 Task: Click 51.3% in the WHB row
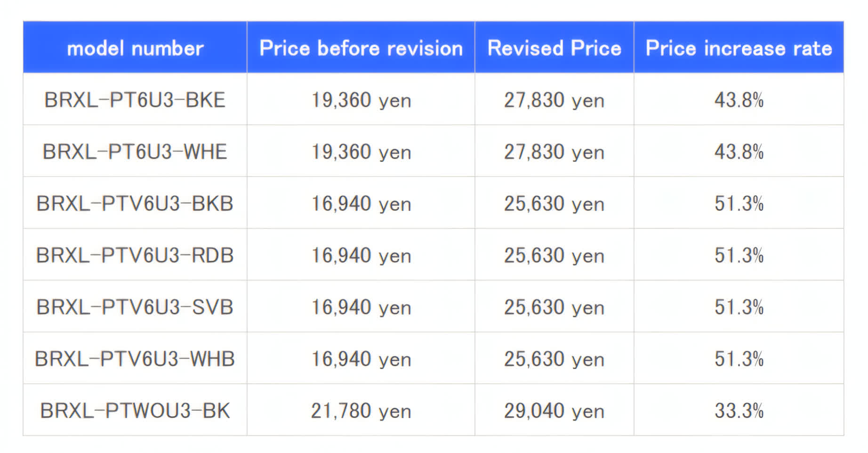[739, 359]
